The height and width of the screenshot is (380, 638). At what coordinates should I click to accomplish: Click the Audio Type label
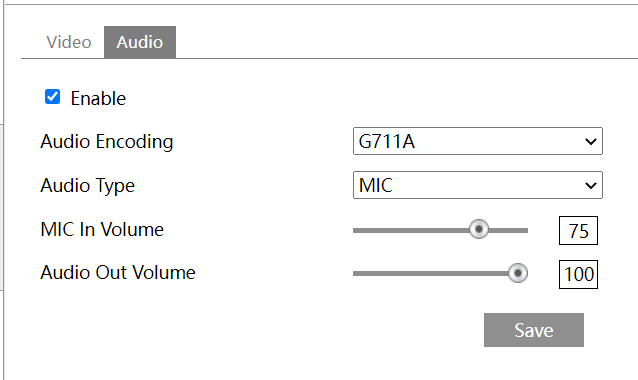(x=87, y=186)
